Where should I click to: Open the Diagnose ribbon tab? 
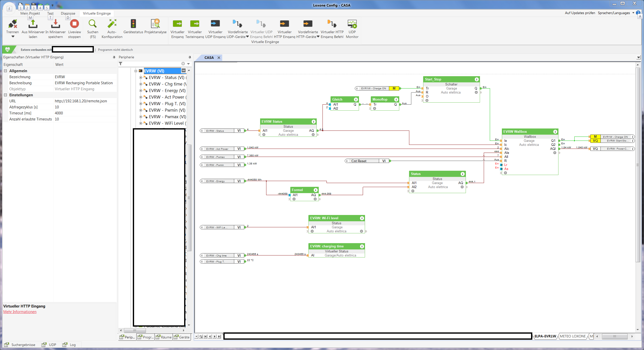coord(68,13)
